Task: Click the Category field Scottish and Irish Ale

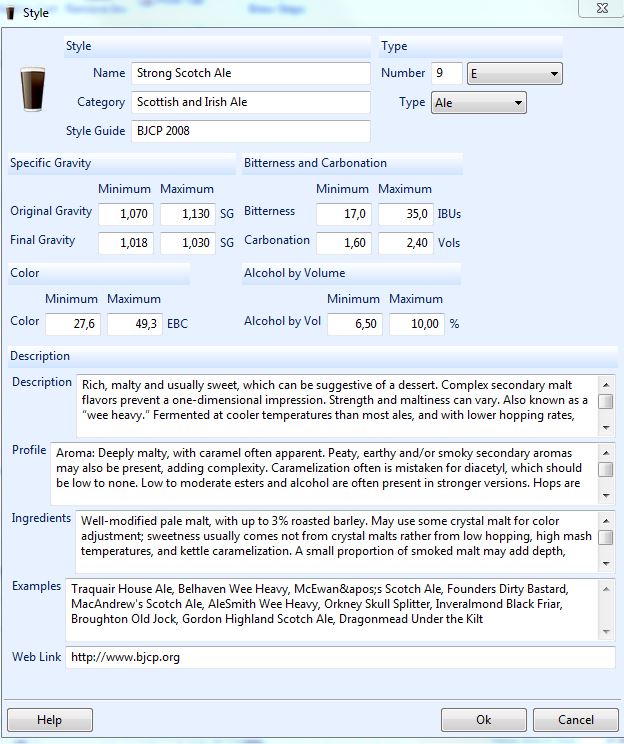Action: (x=251, y=102)
